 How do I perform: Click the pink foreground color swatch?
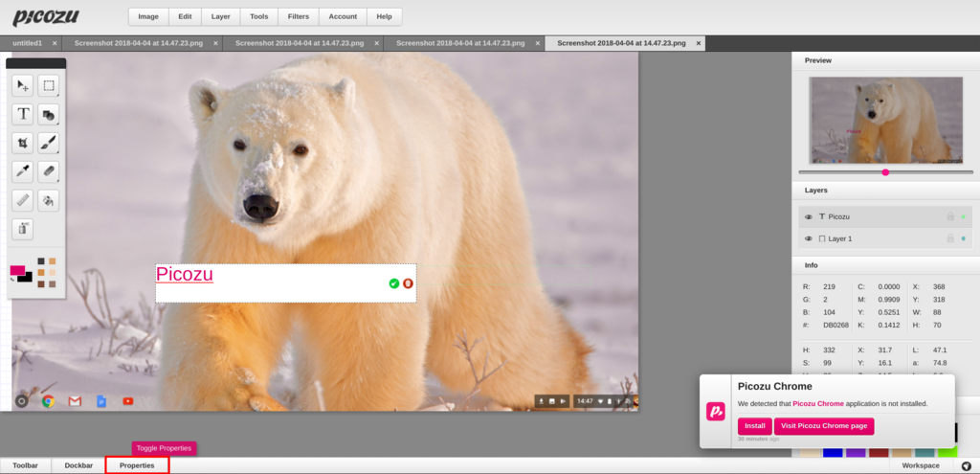click(15, 270)
